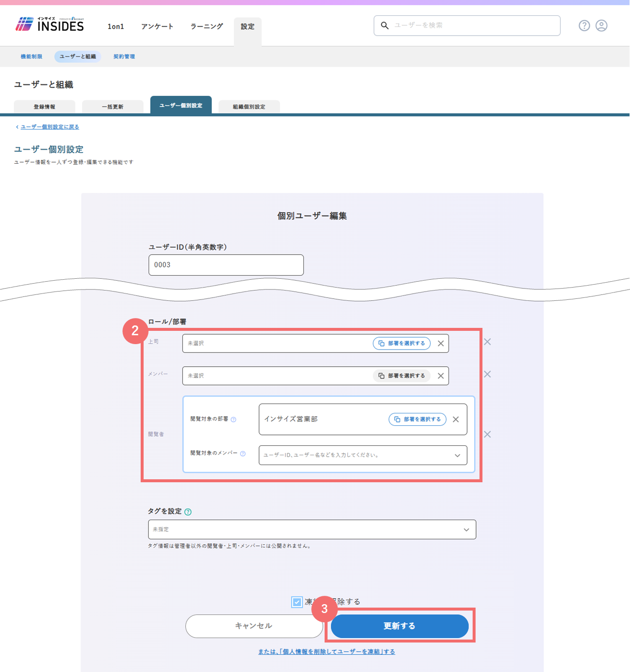Focus the ユーザーを検索 search field

point(467,26)
